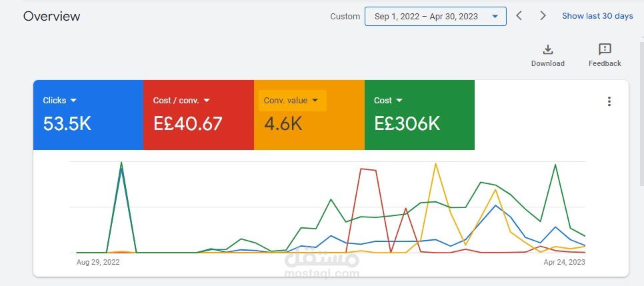Screen dimensions: 644x286
Task: Select the green E£306K scorecard
Action: 420,115
